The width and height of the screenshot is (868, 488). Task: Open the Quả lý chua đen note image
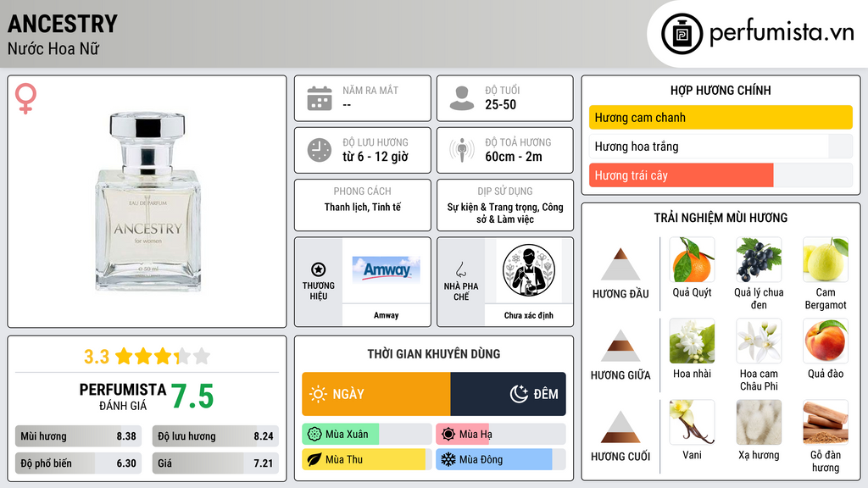pos(759,259)
